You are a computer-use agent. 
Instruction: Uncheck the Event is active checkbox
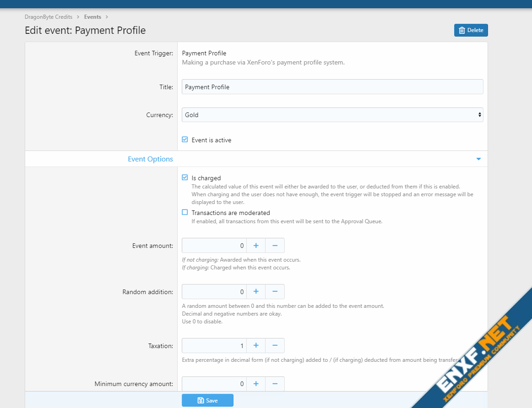185,140
